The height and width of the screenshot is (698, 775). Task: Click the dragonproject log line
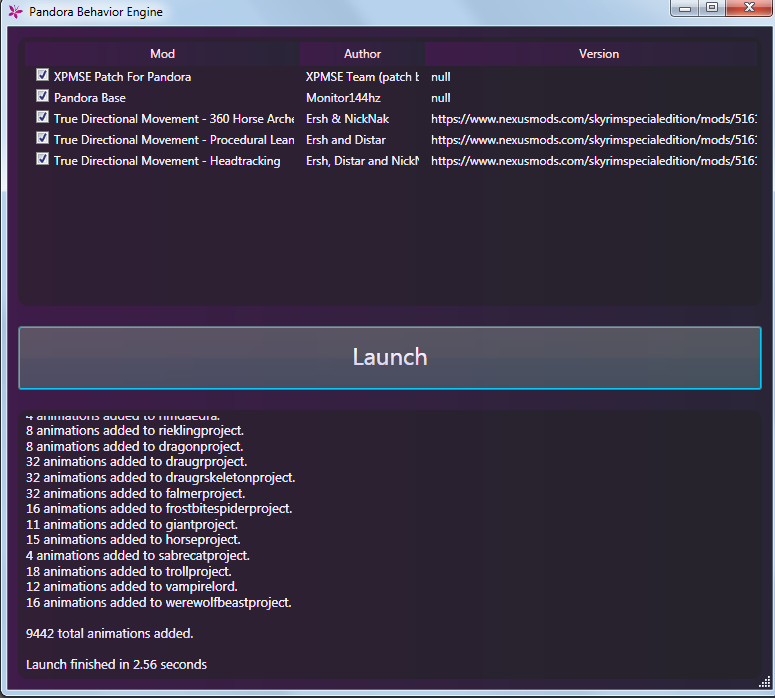tap(134, 446)
